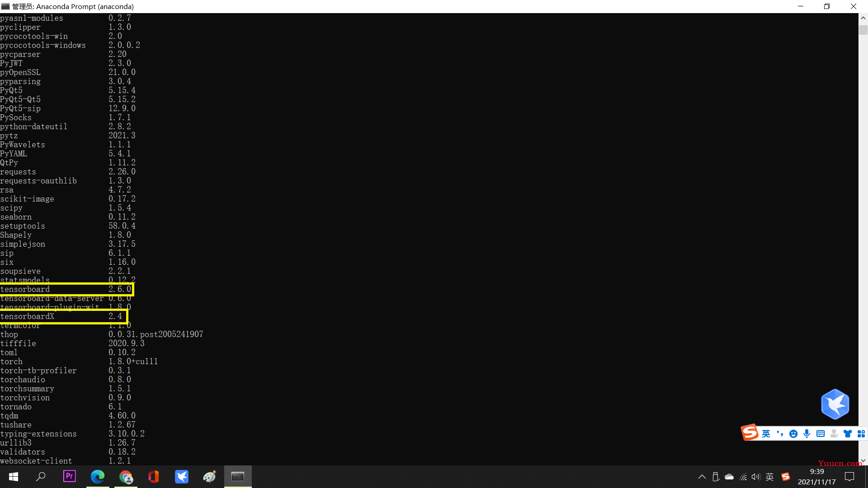Click the setuptools version 58.0.4

pyautogui.click(x=122, y=226)
